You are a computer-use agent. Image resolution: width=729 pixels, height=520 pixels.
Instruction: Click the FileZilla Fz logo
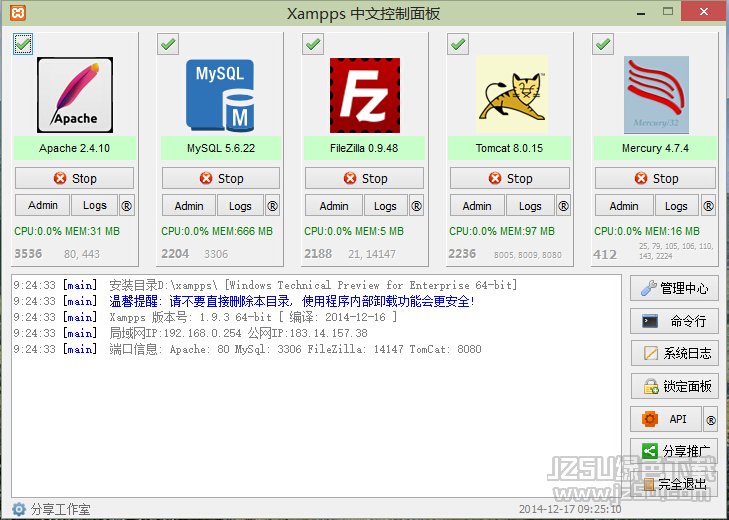[x=364, y=95]
